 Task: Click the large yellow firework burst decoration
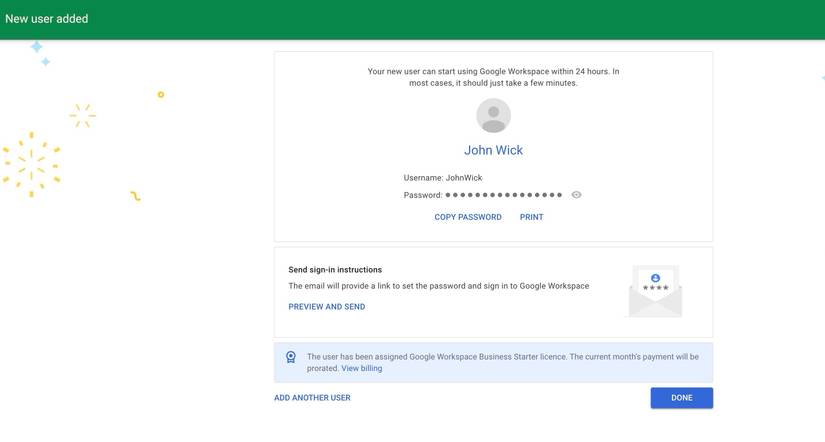point(31,164)
